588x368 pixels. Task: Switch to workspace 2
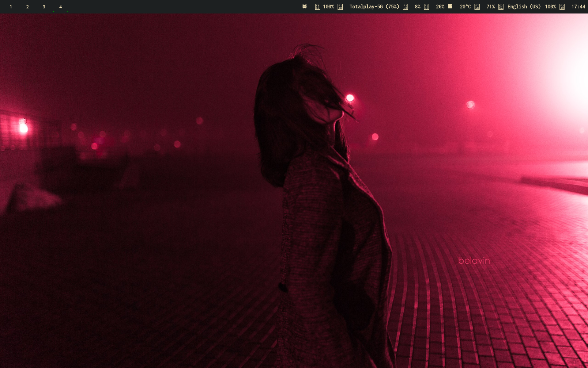tap(27, 7)
